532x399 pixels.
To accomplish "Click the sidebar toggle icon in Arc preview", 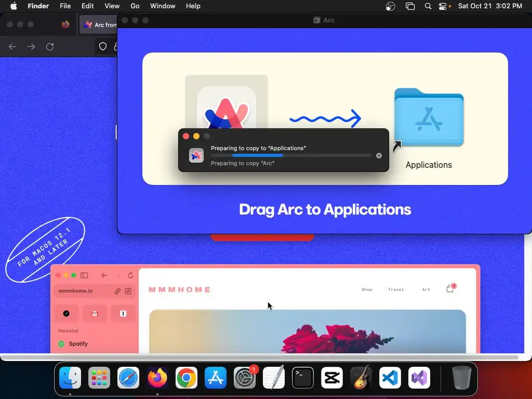I will point(84,275).
